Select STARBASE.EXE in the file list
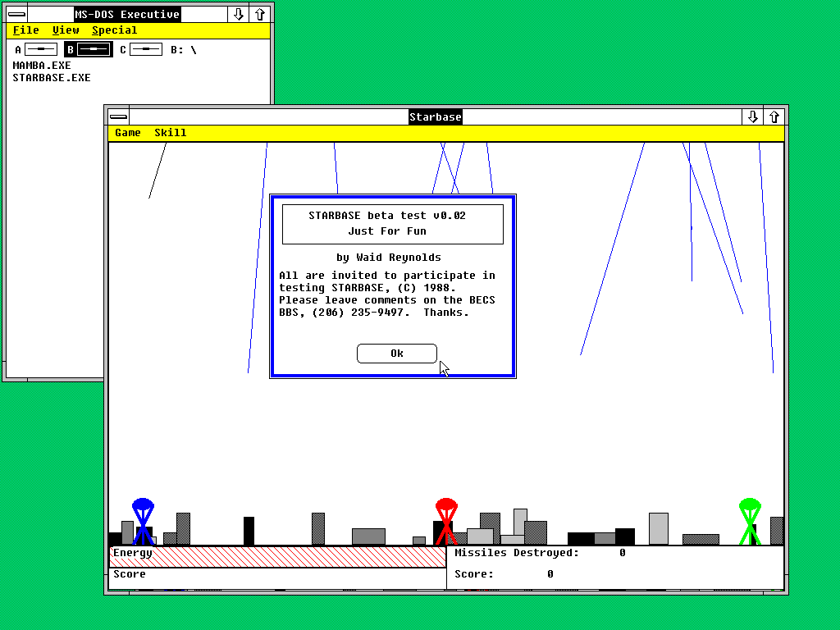 52,78
